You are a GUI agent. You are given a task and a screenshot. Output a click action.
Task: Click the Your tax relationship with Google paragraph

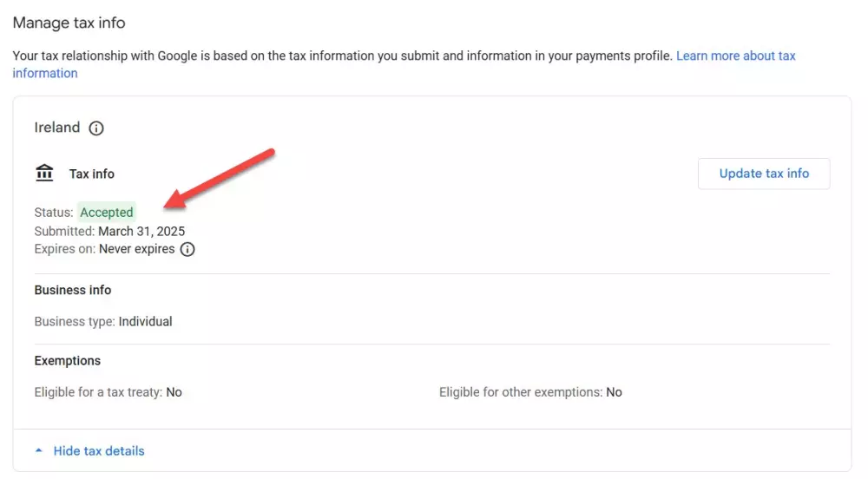tap(342, 56)
